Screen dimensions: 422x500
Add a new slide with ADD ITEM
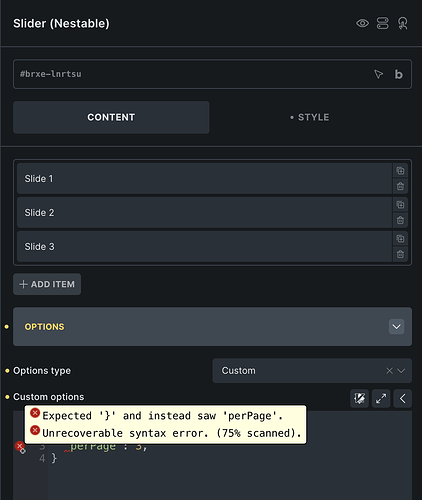(x=47, y=284)
